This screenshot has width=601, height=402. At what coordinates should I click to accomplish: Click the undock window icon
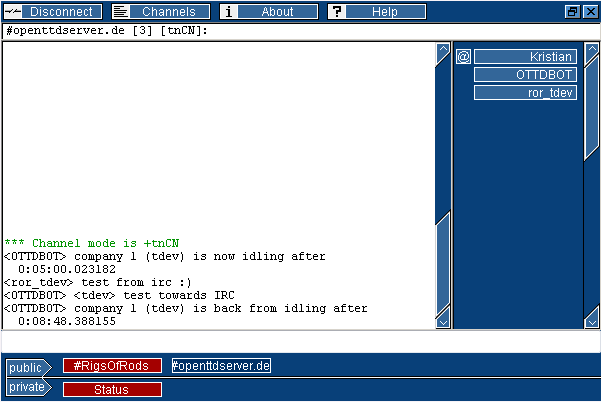coord(572,11)
